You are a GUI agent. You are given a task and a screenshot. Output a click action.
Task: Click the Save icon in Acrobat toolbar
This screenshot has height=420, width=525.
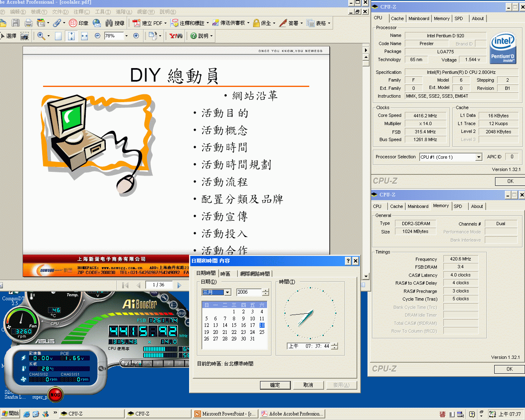[16, 23]
